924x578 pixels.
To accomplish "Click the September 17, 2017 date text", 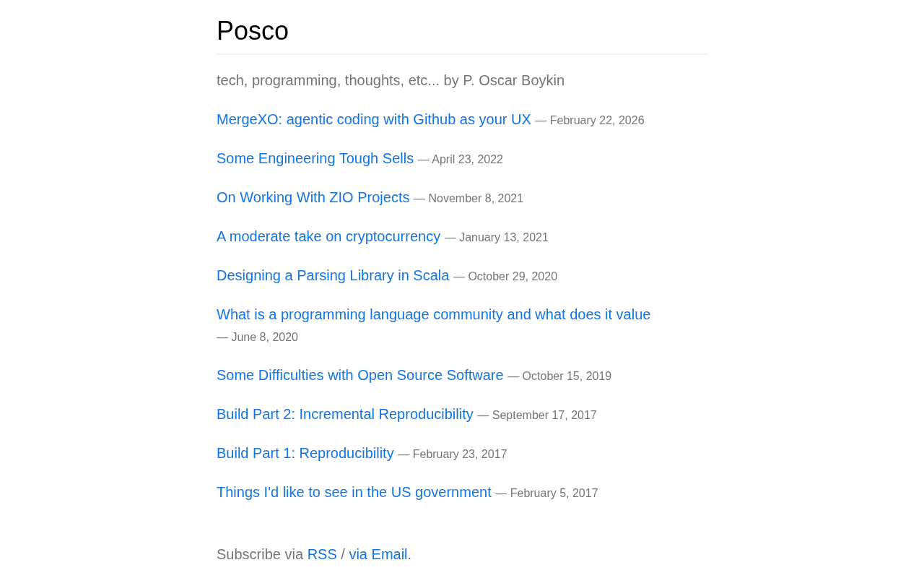I will coord(544,415).
